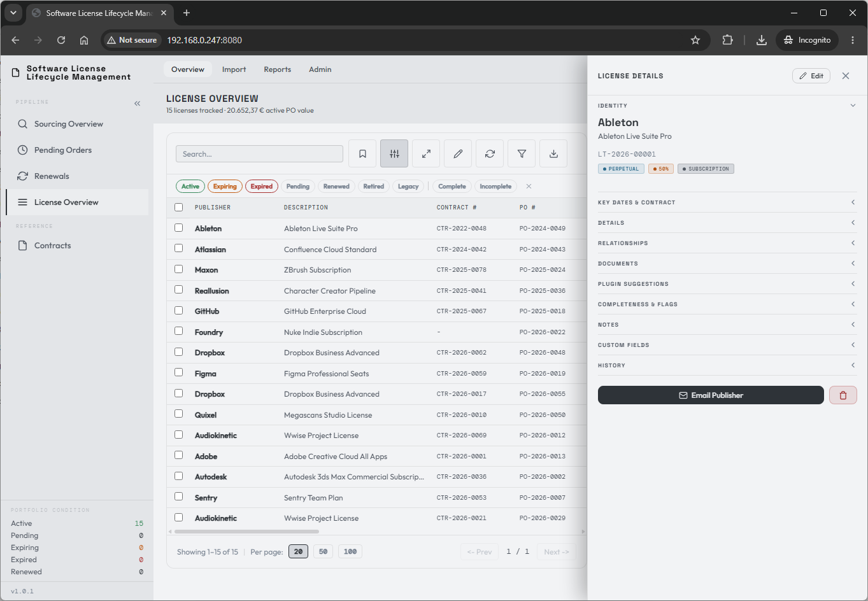Viewport: 868px width, 601px height.
Task: Expand the History section
Action: (727, 365)
